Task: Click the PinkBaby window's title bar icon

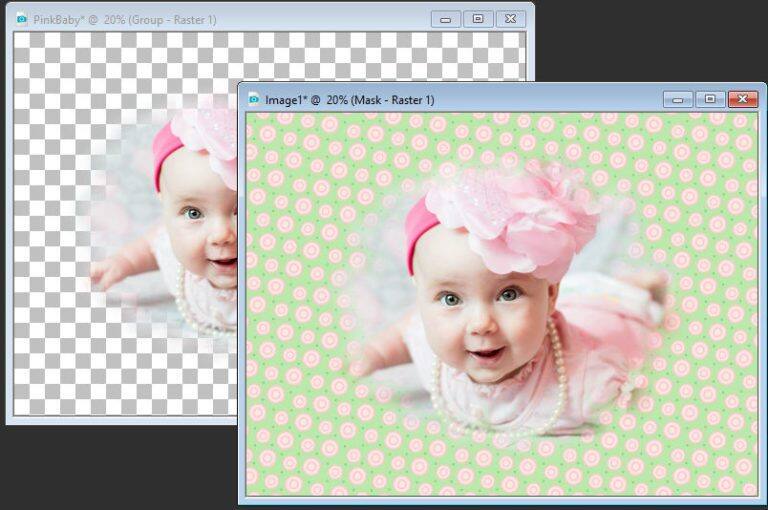Action: click(21, 19)
